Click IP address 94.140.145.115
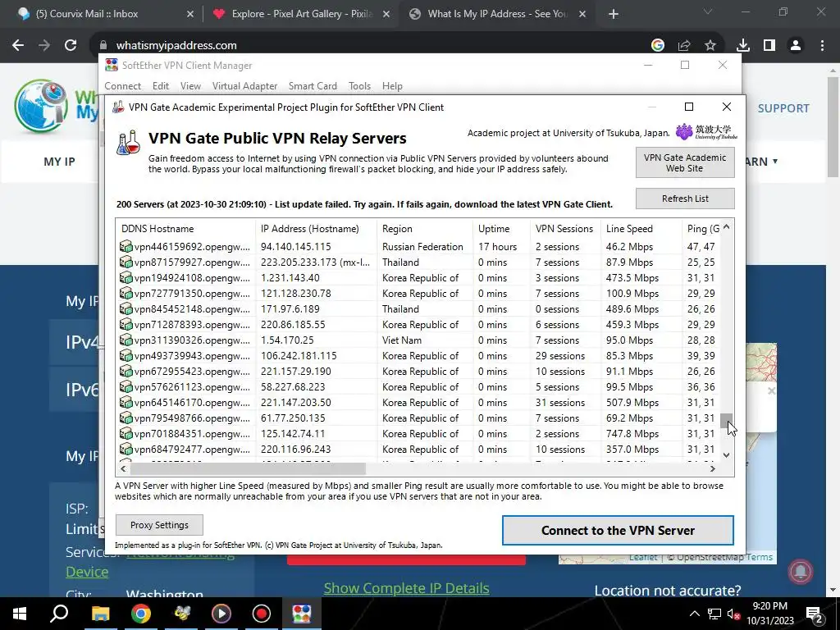Screen dimensions: 840x630 (295, 246)
